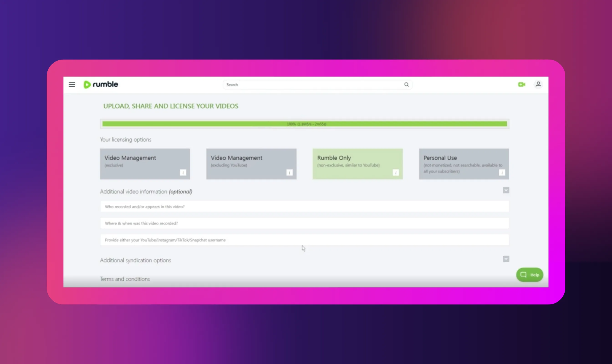Click info icon on exclusive Video Management
The width and height of the screenshot is (612, 364).
183,172
